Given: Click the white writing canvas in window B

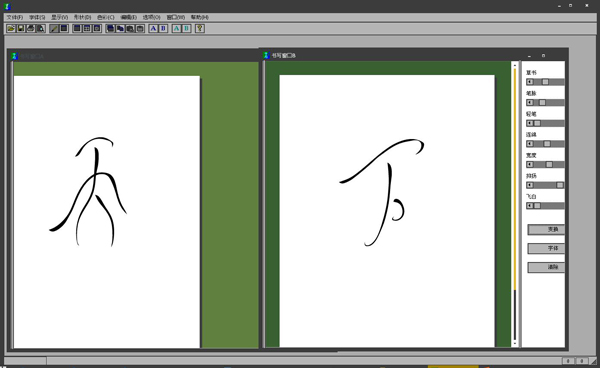Looking at the screenshot, I should [x=387, y=211].
